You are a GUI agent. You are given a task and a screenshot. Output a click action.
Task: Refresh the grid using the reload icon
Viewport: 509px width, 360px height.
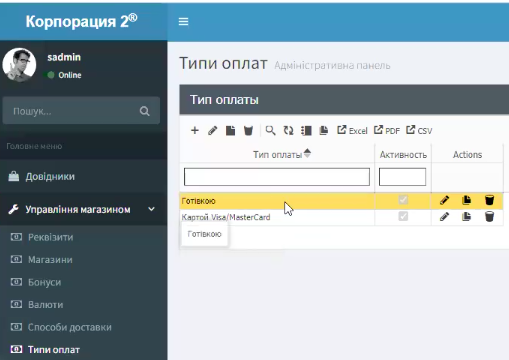[x=288, y=130]
